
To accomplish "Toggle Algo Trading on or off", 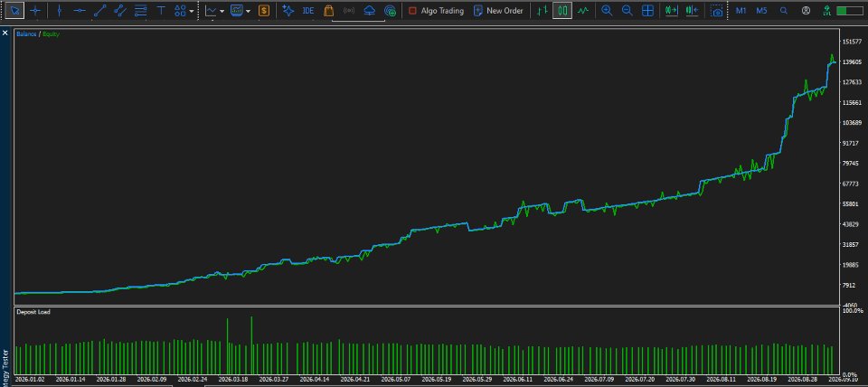I will [436, 11].
